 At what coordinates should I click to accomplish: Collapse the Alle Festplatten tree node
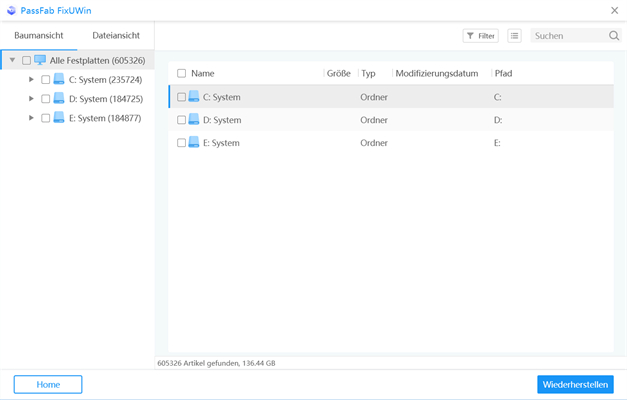click(x=12, y=60)
